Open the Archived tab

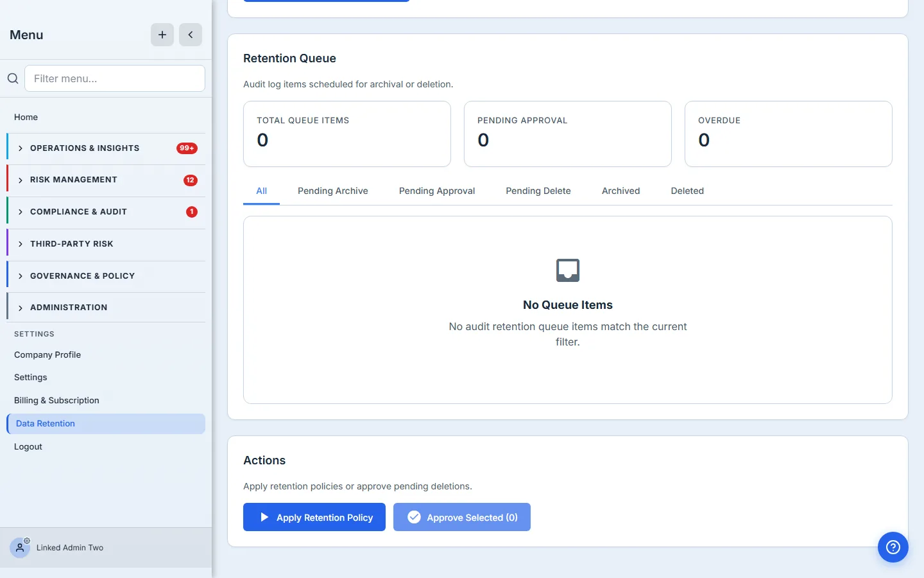[x=621, y=191]
